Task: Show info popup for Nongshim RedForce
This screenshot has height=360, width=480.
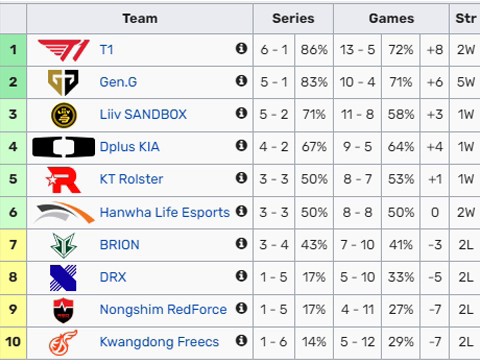Action: click(x=241, y=308)
